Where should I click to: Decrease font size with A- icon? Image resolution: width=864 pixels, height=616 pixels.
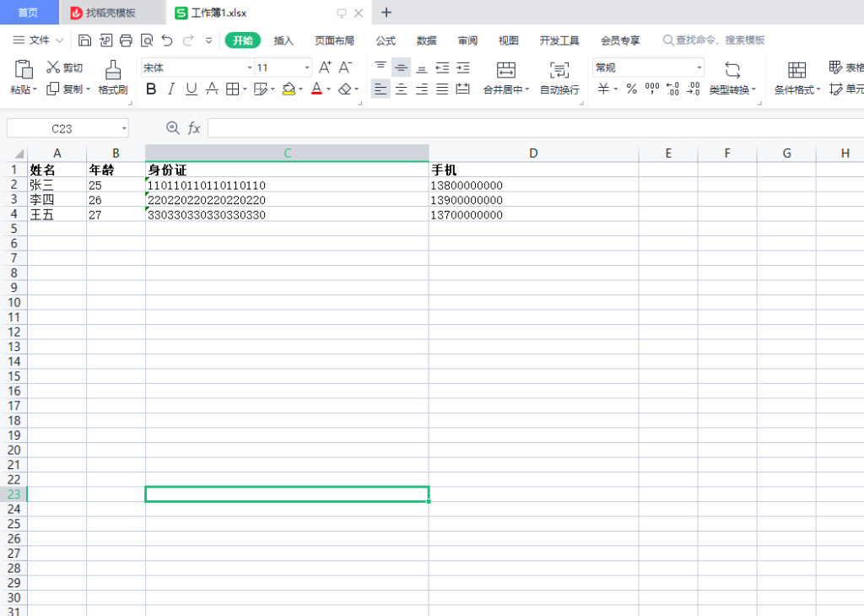(x=345, y=68)
